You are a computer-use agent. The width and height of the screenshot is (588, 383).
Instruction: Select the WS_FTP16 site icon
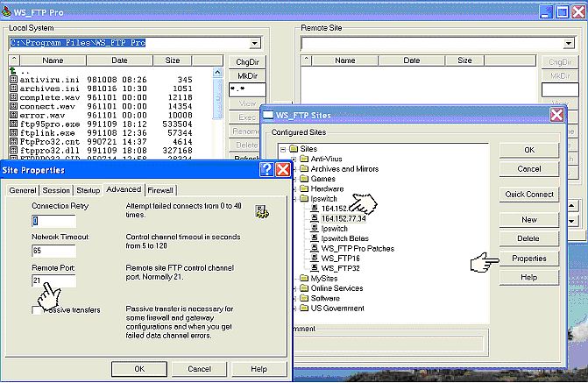click(x=315, y=258)
